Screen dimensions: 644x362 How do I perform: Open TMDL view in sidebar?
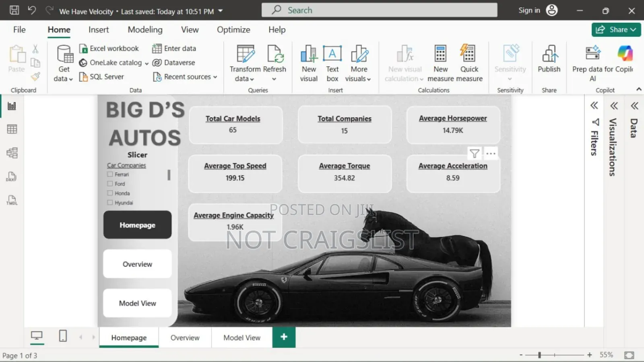(x=12, y=200)
